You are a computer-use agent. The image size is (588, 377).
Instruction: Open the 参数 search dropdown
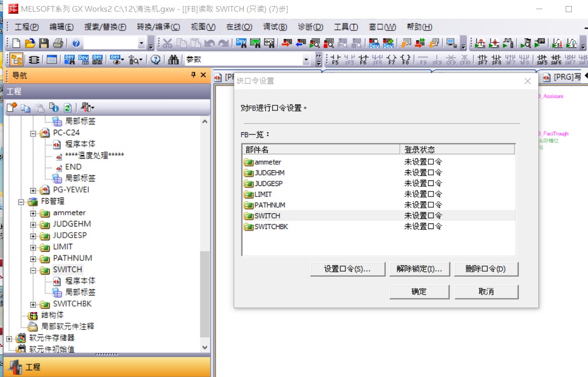(306, 60)
